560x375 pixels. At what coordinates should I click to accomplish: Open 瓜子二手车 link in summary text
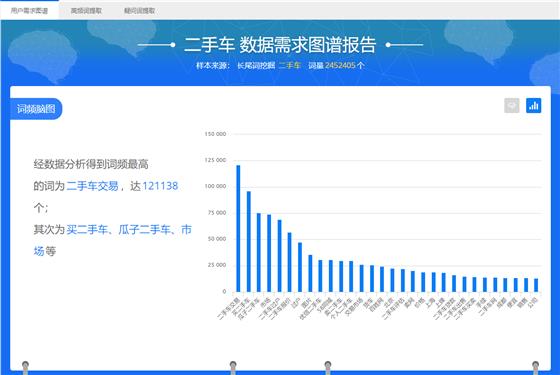(144, 230)
